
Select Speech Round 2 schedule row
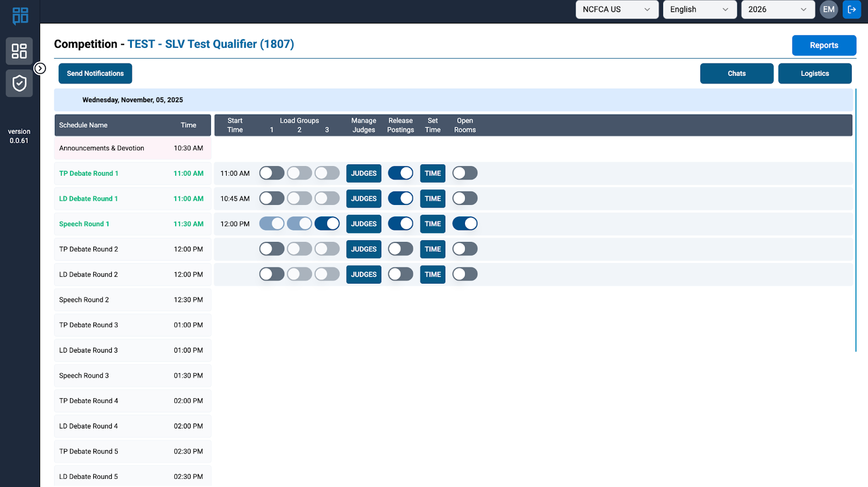132,300
